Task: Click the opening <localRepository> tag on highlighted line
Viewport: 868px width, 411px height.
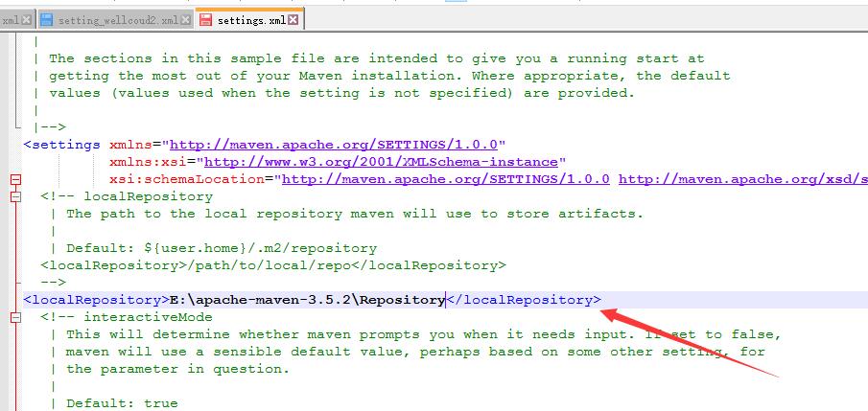Action: pos(96,300)
